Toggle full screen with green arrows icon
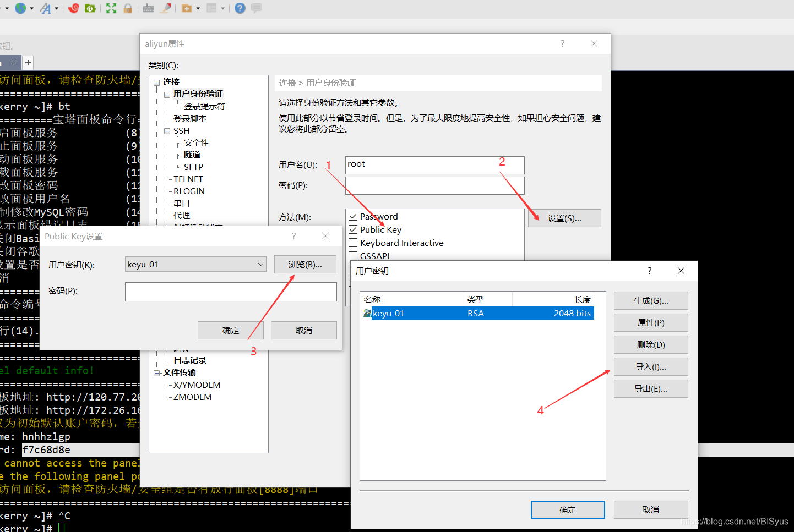This screenshot has height=532, width=794. [x=111, y=8]
